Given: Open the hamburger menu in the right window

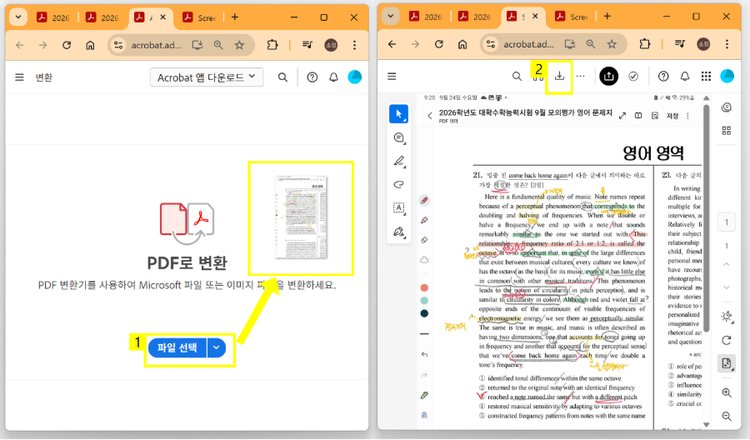Looking at the screenshot, I should tap(392, 76).
